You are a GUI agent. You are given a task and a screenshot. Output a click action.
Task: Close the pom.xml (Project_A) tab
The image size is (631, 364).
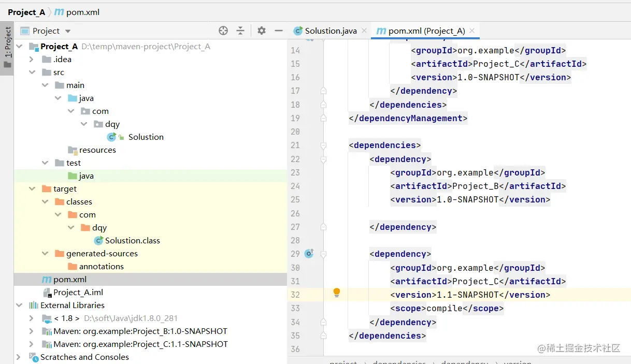tap(472, 31)
